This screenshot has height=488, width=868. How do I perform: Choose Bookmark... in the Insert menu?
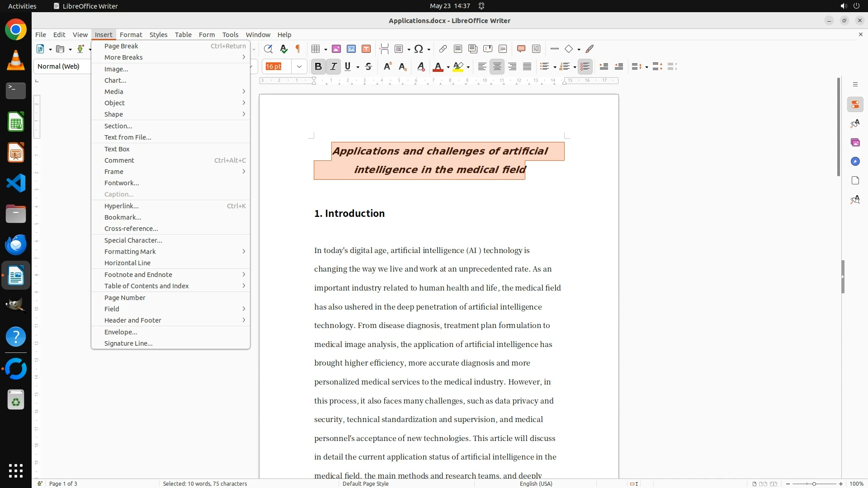pos(123,217)
